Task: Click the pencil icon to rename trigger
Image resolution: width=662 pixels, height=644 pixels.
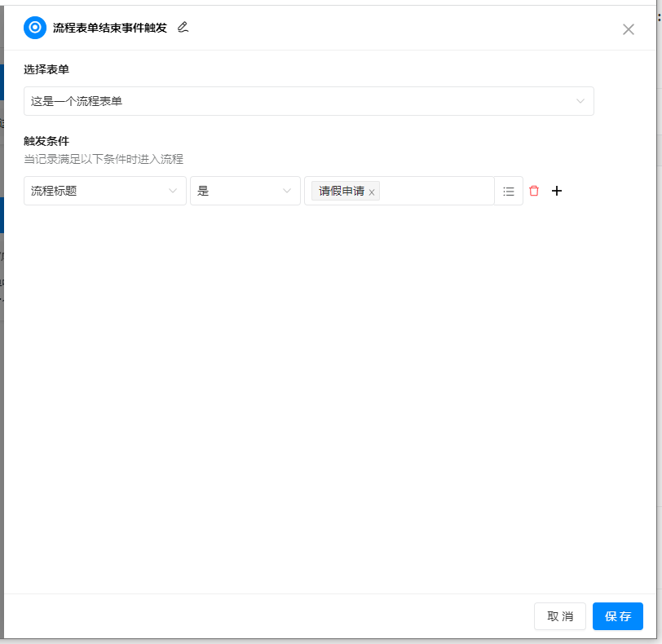Action: (x=183, y=28)
